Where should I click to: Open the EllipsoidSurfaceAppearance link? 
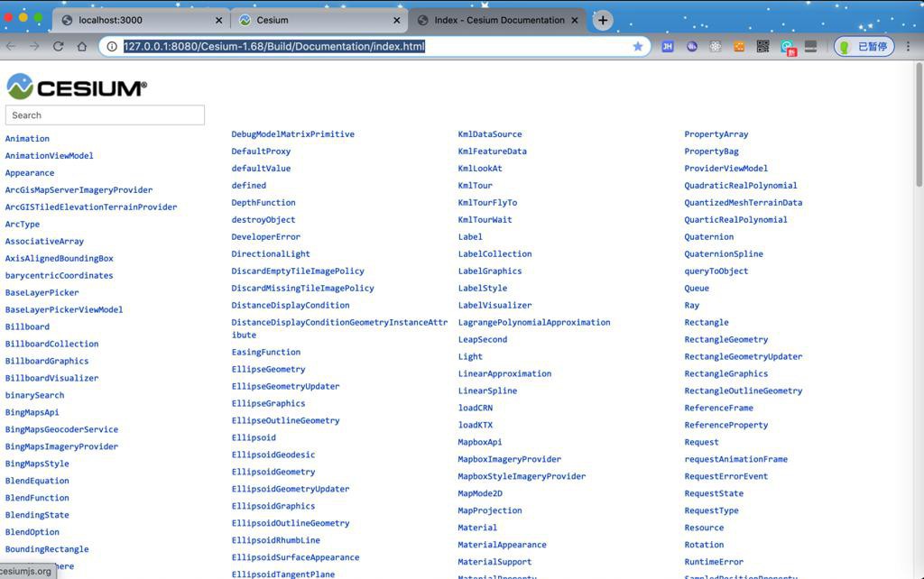(x=295, y=557)
